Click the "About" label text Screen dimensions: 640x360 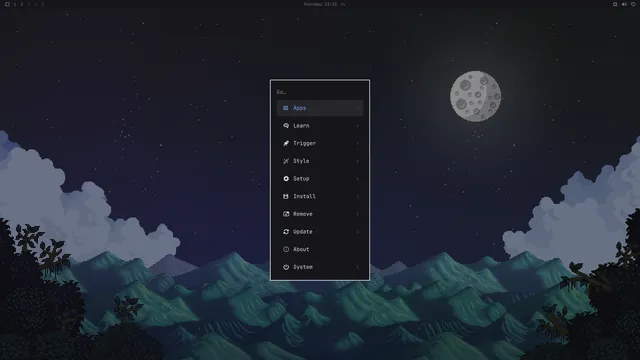301,249
